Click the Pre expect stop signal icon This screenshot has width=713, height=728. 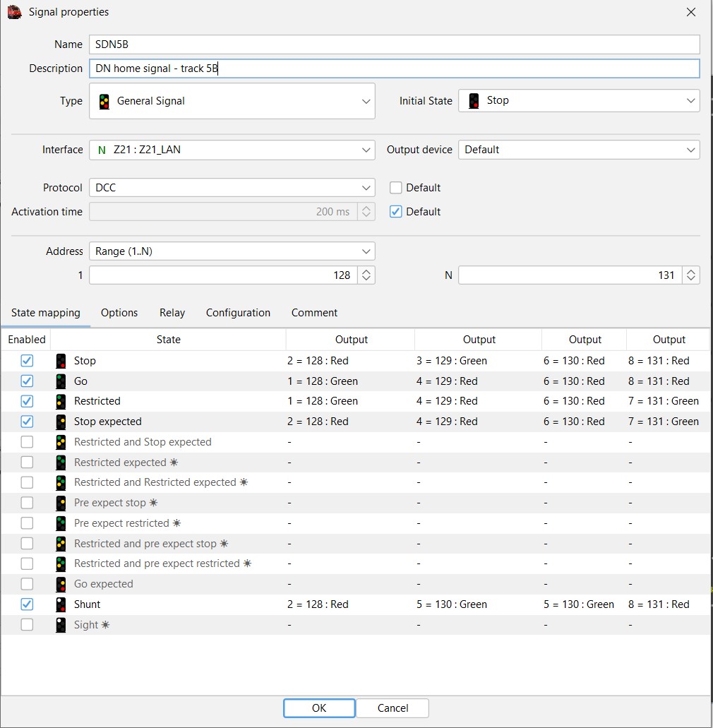pos(61,503)
